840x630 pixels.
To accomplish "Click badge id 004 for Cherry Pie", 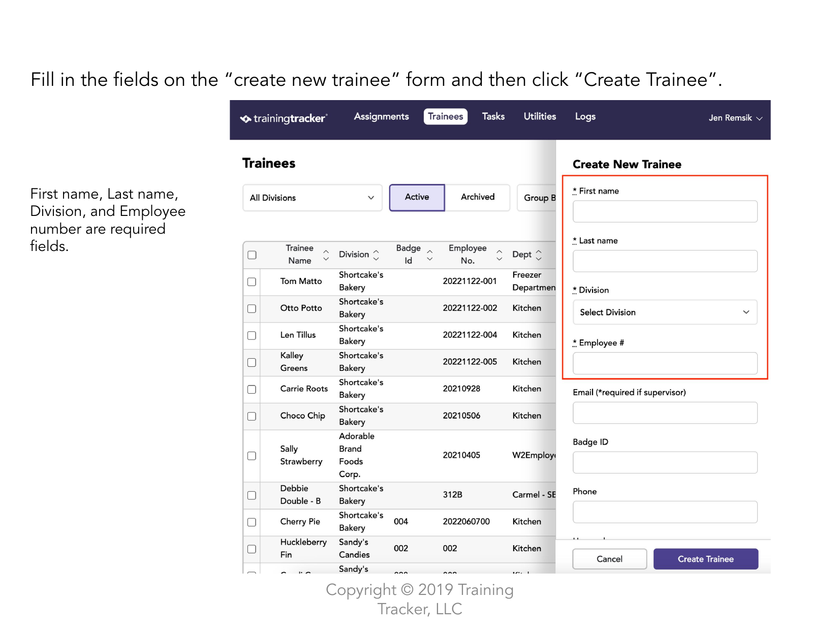I will [x=401, y=522].
